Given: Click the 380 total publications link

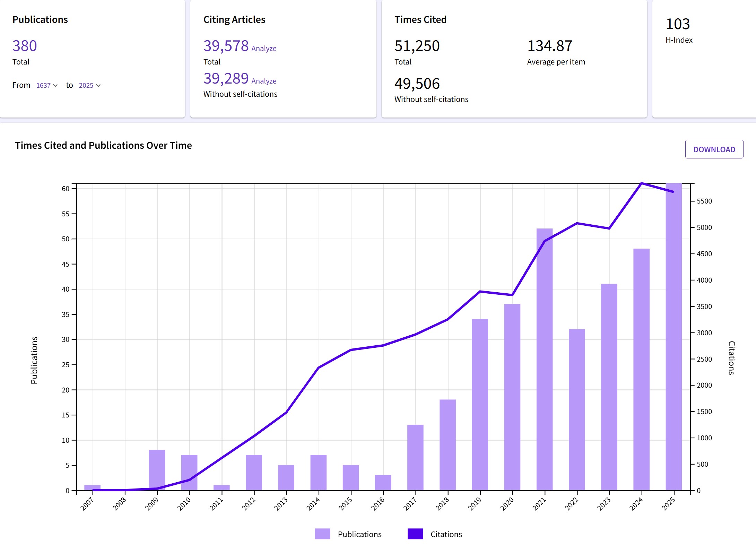Looking at the screenshot, I should pyautogui.click(x=25, y=46).
